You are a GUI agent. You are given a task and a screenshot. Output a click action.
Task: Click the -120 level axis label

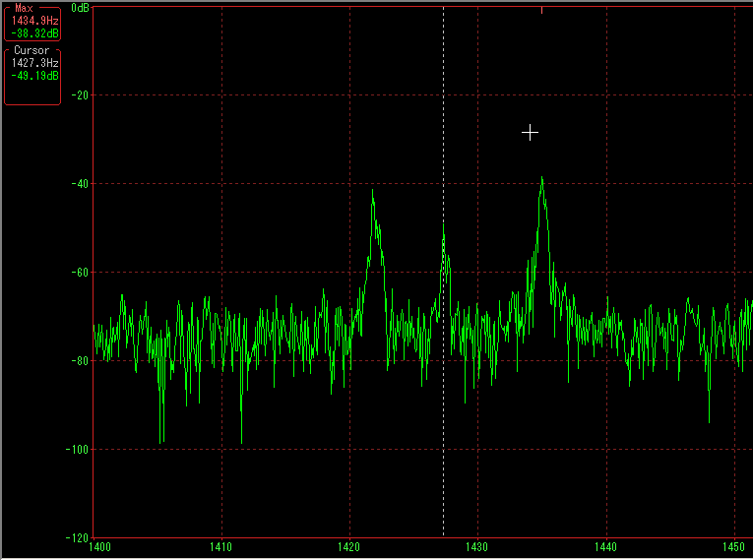(77, 538)
